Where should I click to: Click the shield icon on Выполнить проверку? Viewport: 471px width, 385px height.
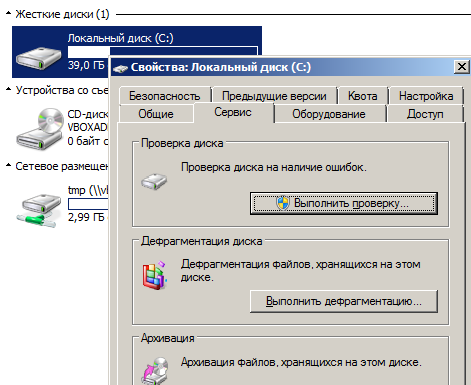click(283, 203)
